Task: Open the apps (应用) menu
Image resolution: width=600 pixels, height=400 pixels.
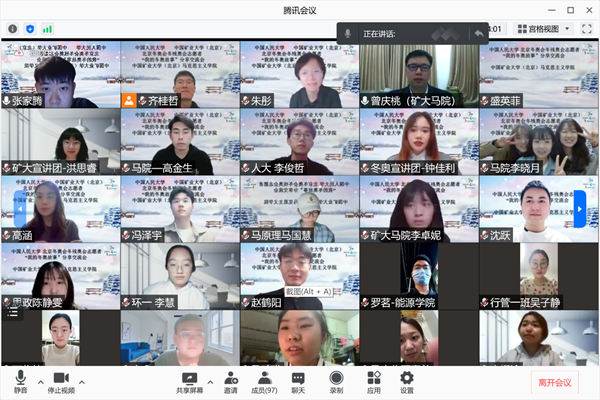Action: (373, 381)
